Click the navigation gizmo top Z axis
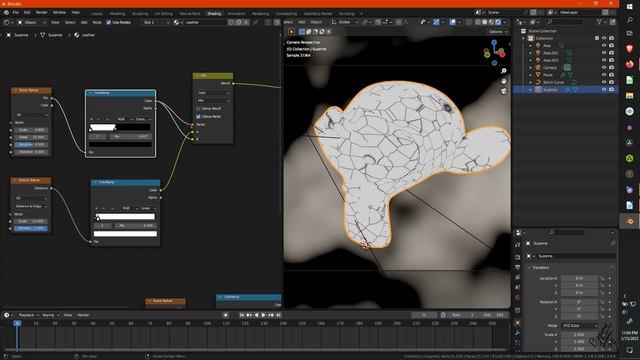The width and height of the screenshot is (640, 360). (x=494, y=42)
